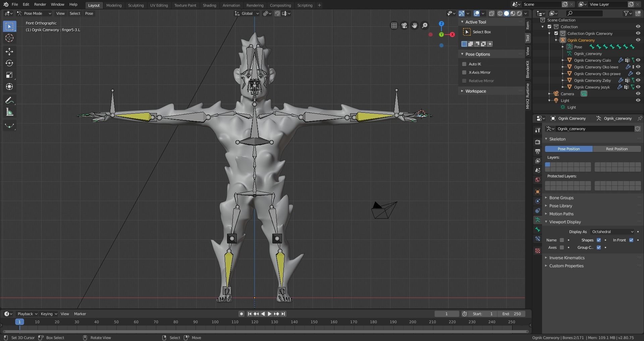Image resolution: width=644 pixels, height=341 pixels.
Task: Switch to the Sculpting workspace tab
Action: click(136, 5)
